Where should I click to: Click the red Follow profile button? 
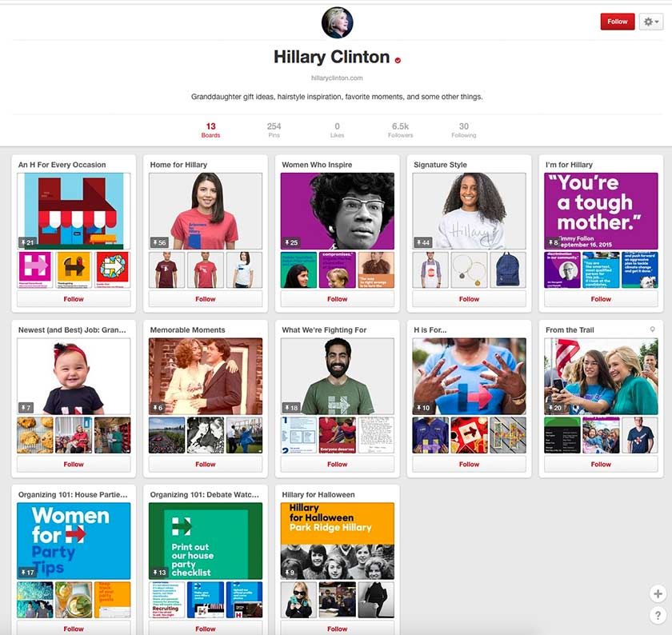point(617,22)
